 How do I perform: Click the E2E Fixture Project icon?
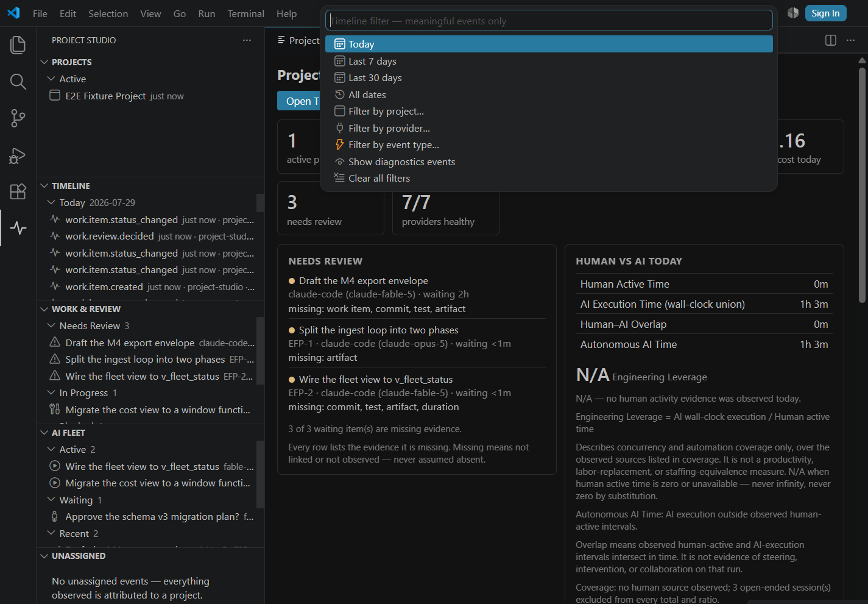55,96
